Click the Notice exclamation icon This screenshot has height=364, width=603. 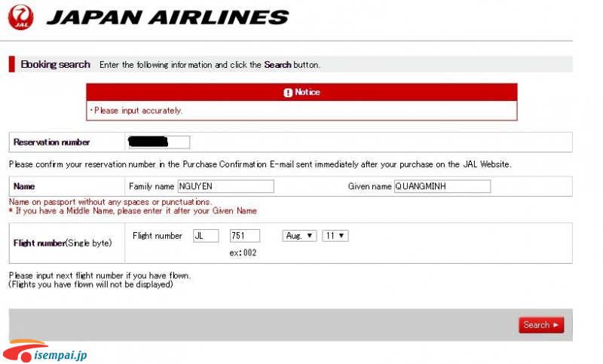click(x=288, y=93)
